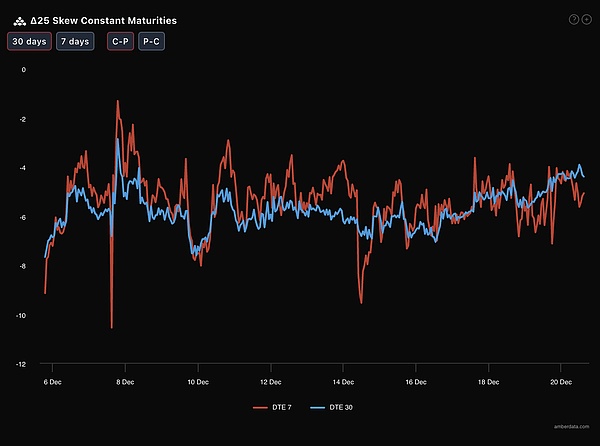Switch to the P-C skew mode

[x=154, y=42]
